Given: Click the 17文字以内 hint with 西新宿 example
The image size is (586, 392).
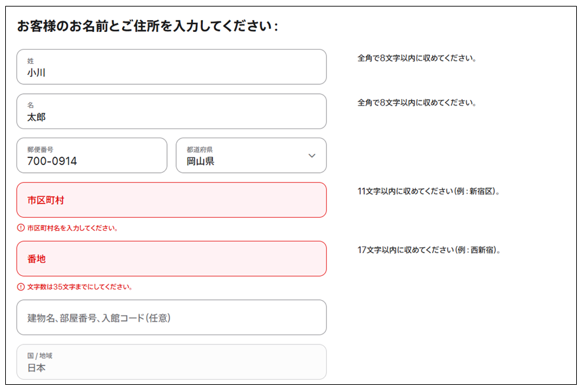Looking at the screenshot, I should pos(429,250).
